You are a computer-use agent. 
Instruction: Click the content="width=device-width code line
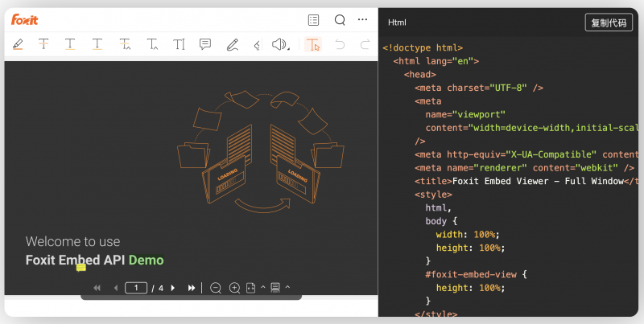(x=532, y=128)
